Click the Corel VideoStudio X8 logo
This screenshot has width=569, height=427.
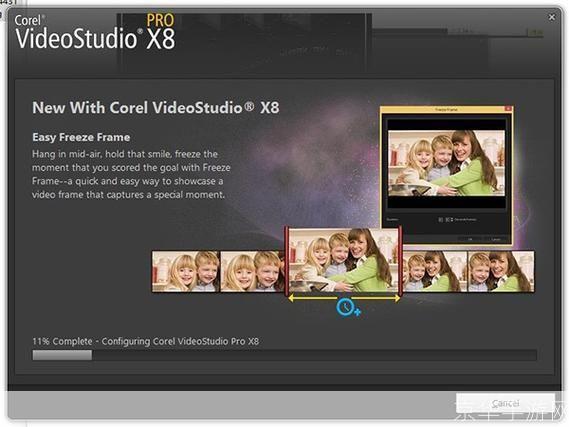click(x=95, y=32)
